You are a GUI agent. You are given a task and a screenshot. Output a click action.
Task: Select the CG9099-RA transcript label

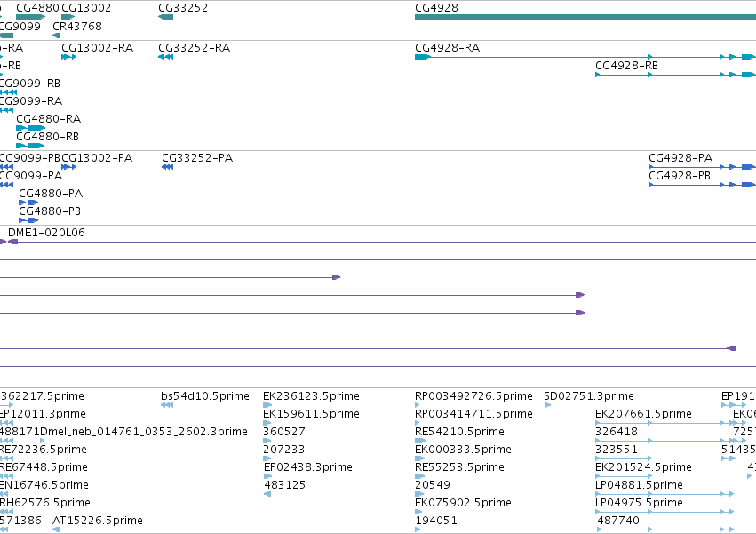point(31,101)
